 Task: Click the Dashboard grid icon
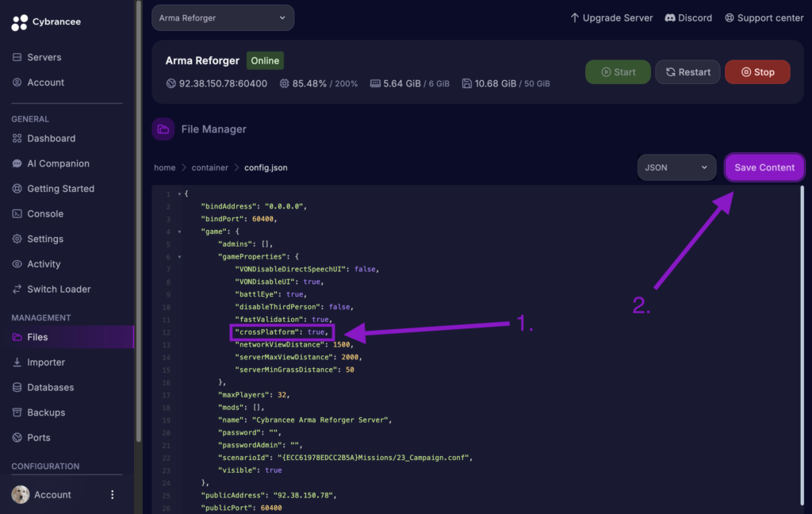click(17, 138)
